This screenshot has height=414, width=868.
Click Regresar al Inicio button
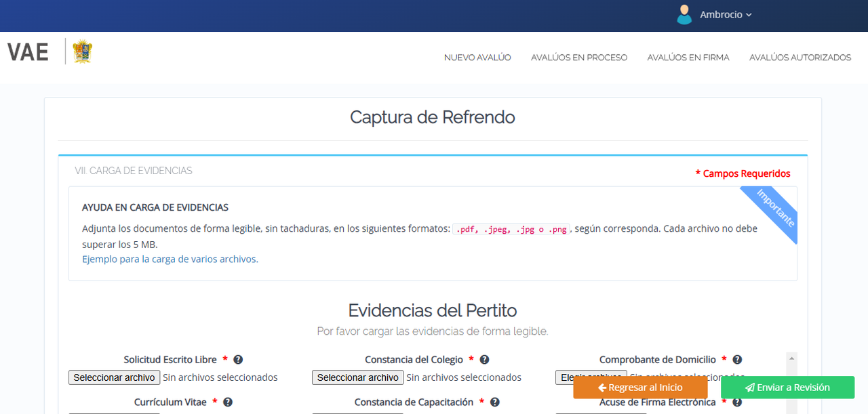point(640,388)
